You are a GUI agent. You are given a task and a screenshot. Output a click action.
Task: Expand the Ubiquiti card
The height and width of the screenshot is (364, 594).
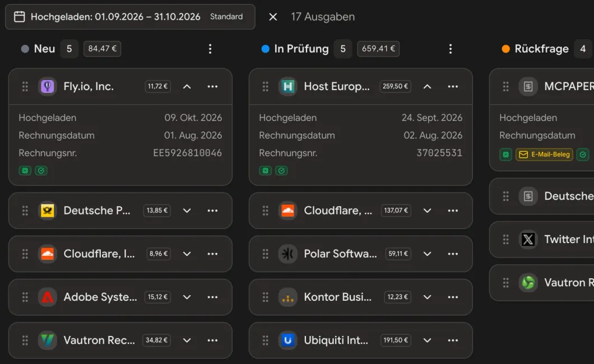tap(427, 340)
